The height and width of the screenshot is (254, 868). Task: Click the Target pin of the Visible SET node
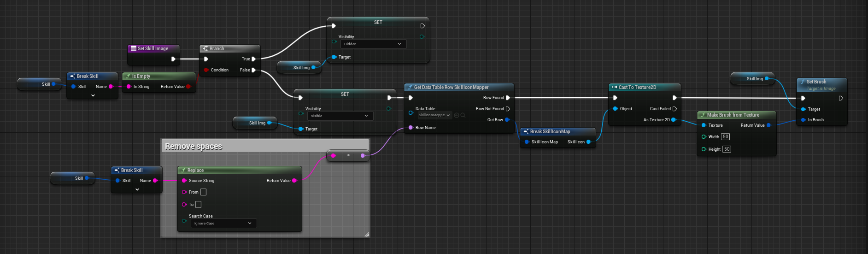(x=301, y=129)
